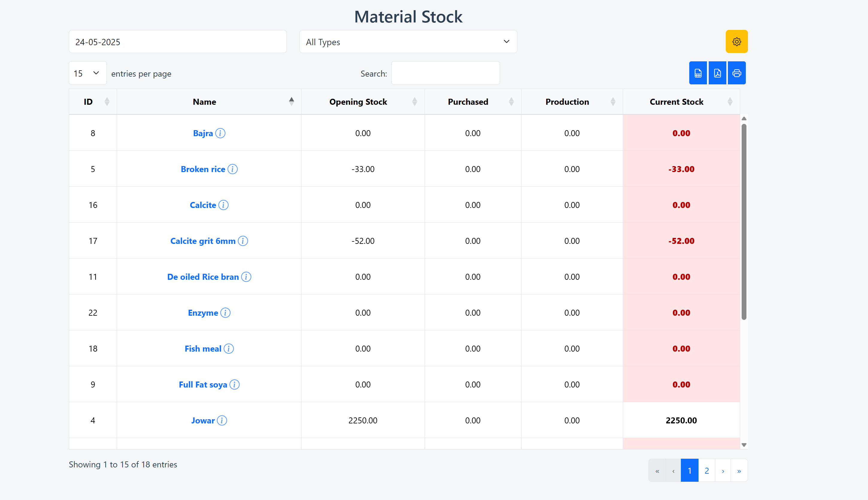The image size is (868, 500).
Task: Jump to the last page
Action: click(739, 470)
